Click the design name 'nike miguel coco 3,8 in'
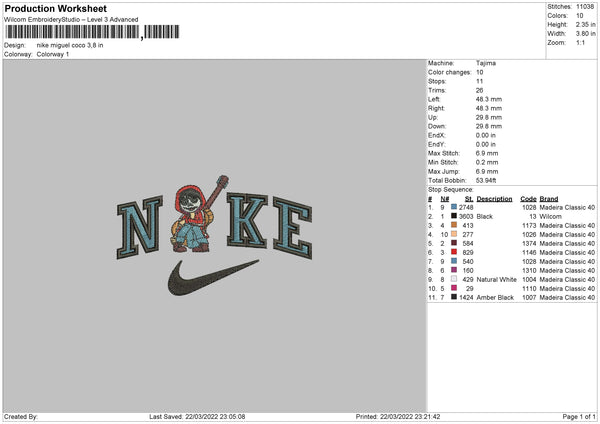Viewport: 600px width, 424px height. pyautogui.click(x=70, y=45)
